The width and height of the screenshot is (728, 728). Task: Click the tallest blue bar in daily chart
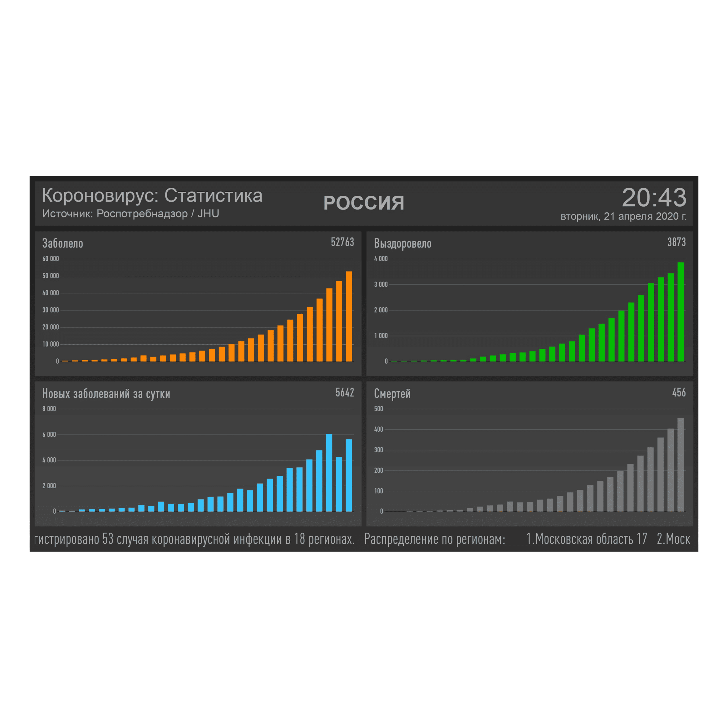click(329, 473)
